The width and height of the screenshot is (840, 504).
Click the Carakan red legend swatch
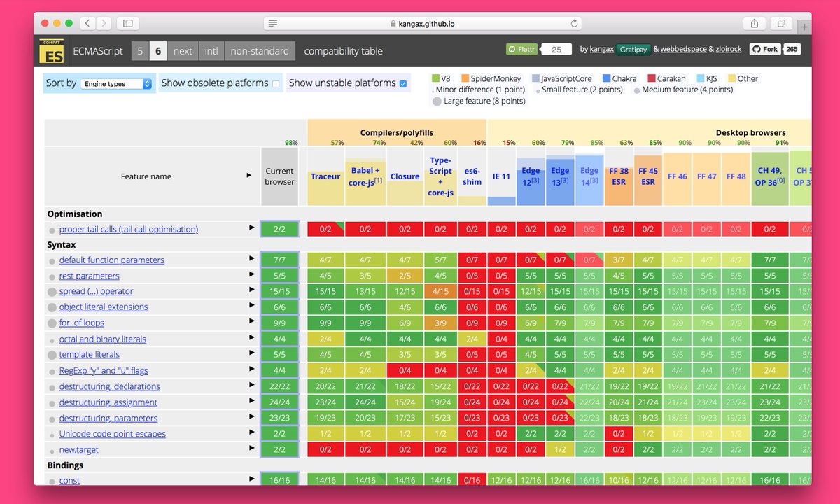[651, 78]
